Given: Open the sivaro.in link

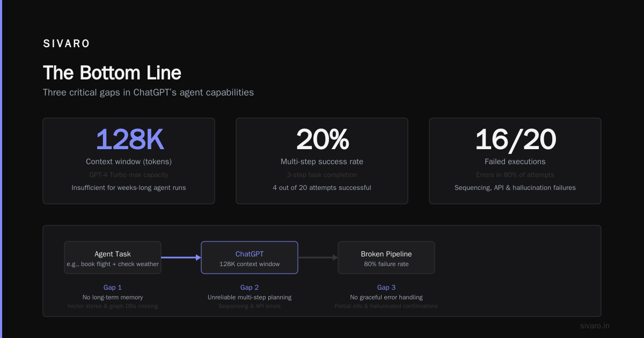Looking at the screenshot, I should point(595,326).
